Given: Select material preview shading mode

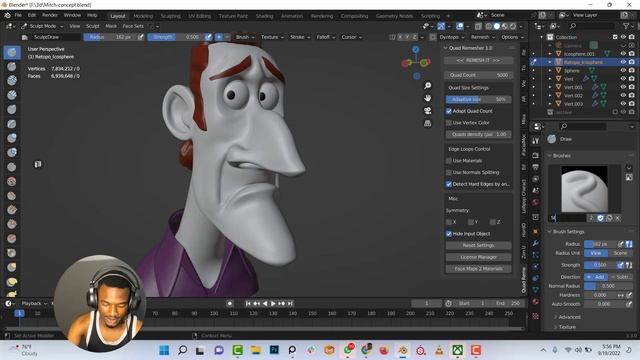Looking at the screenshot, I should (505, 26).
